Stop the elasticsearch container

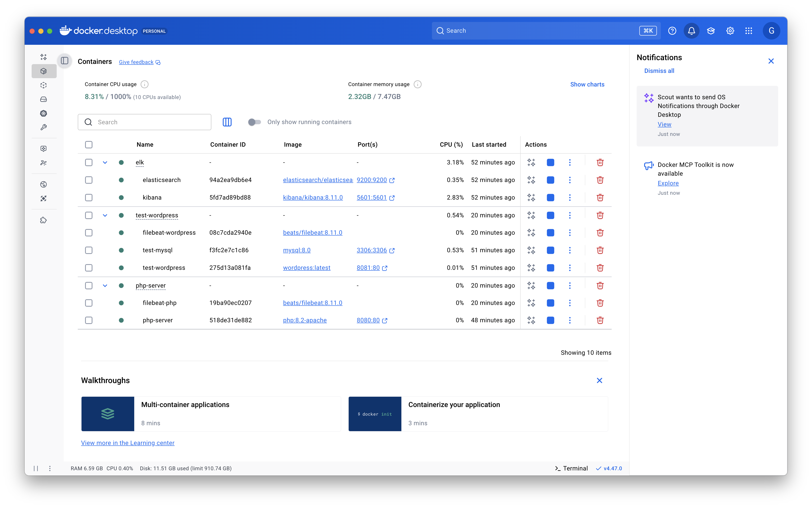[x=550, y=180]
